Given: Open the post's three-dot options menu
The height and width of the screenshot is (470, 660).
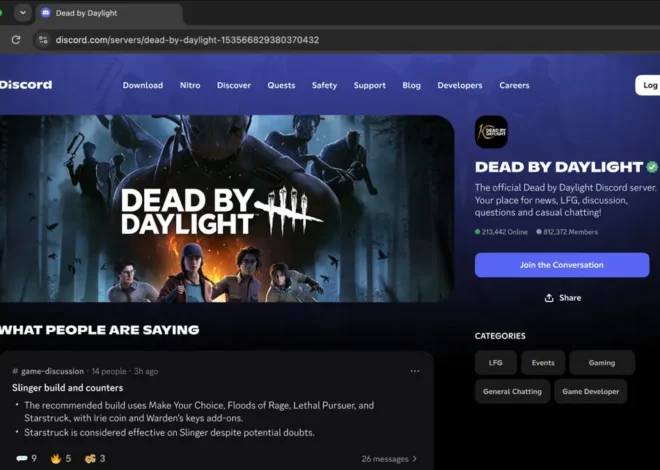Looking at the screenshot, I should (415, 371).
